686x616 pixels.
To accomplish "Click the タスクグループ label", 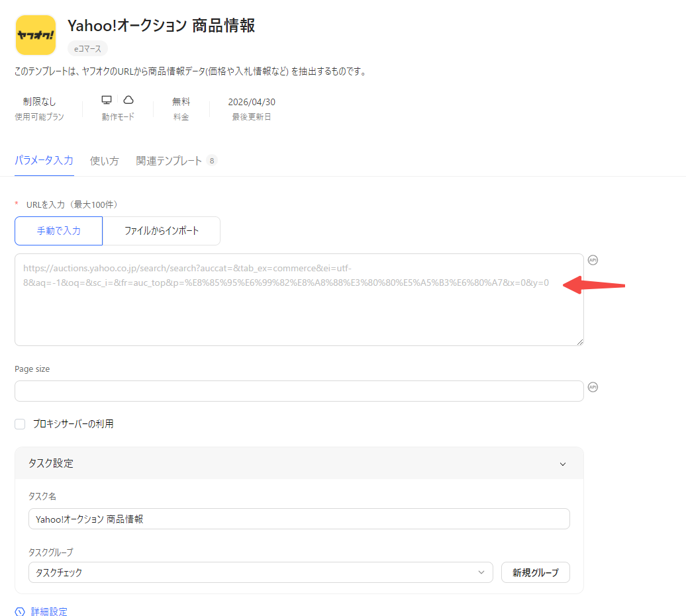I will [x=51, y=552].
